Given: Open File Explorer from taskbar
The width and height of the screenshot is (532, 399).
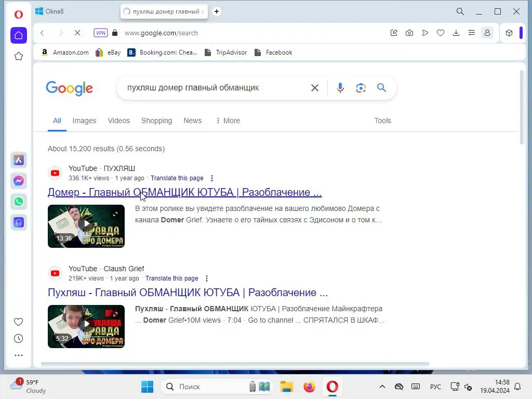Looking at the screenshot, I should [287, 387].
